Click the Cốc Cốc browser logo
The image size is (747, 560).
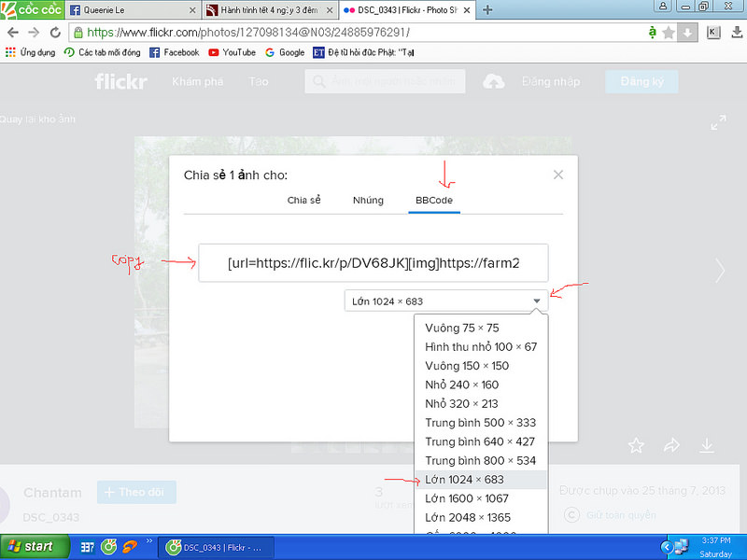32,9
